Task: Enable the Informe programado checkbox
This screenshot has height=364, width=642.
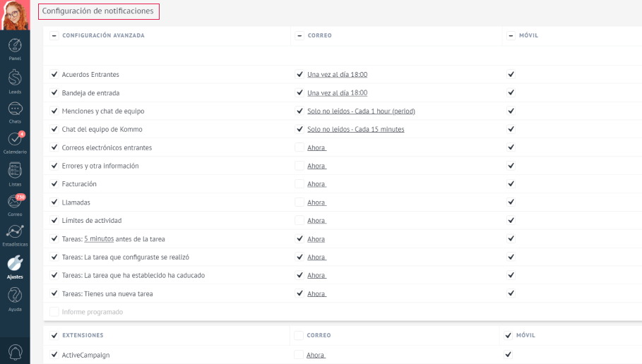Action: click(54, 312)
